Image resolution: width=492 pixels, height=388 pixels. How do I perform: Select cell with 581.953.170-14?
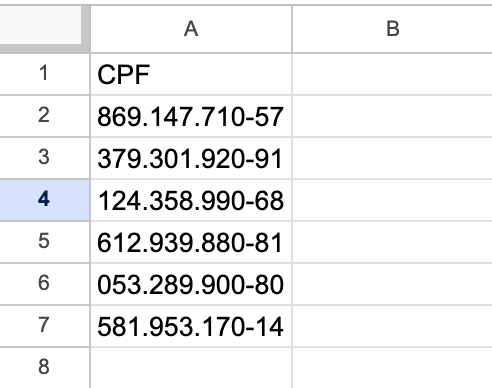tap(191, 326)
